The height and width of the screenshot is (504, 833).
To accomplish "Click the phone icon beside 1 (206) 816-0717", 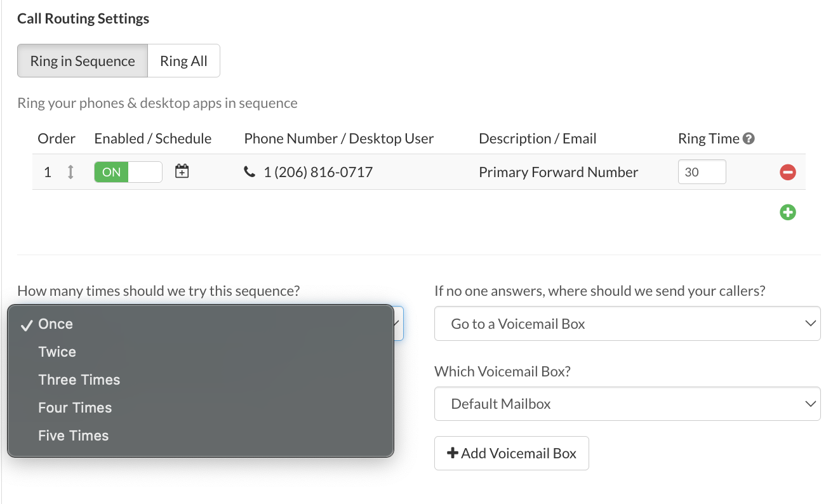I will pos(250,171).
